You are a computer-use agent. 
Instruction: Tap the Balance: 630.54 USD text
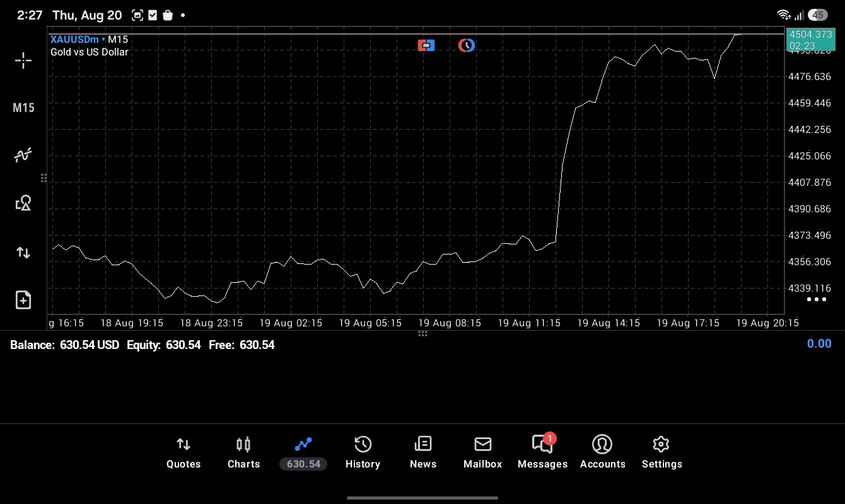64,345
